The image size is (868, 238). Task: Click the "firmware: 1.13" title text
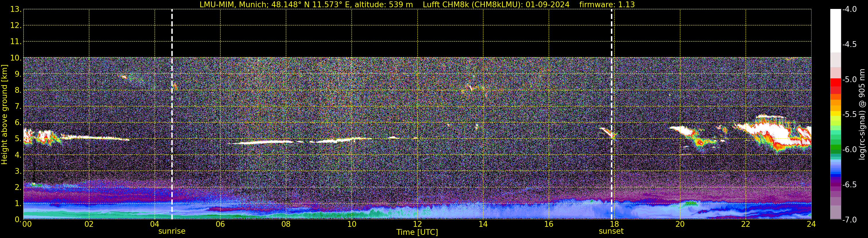click(x=607, y=4)
